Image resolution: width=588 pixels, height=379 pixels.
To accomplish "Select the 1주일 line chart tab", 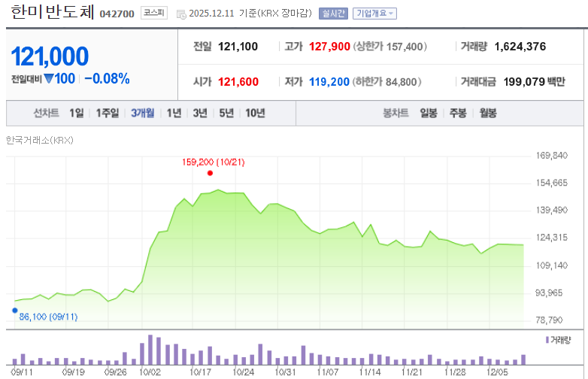I will [108, 113].
